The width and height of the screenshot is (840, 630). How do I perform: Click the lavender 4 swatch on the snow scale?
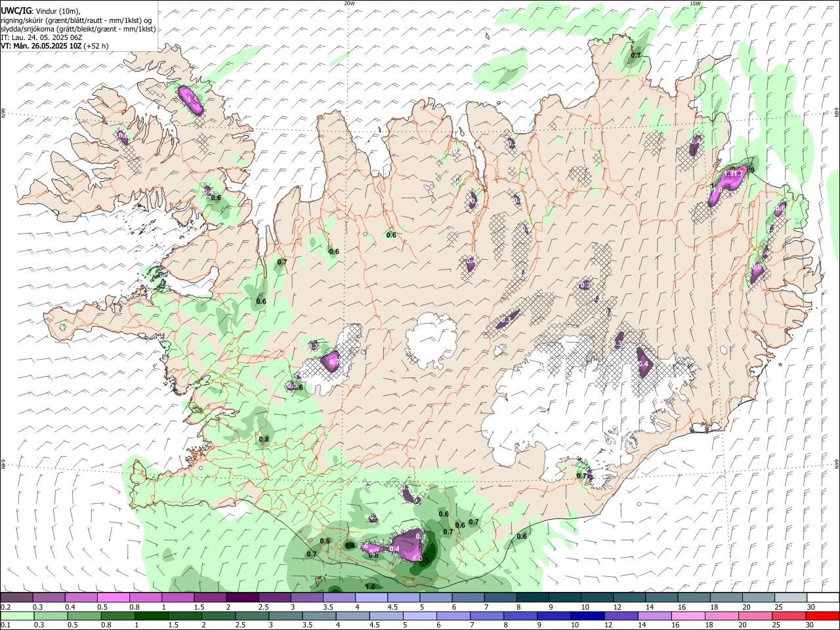371,598
